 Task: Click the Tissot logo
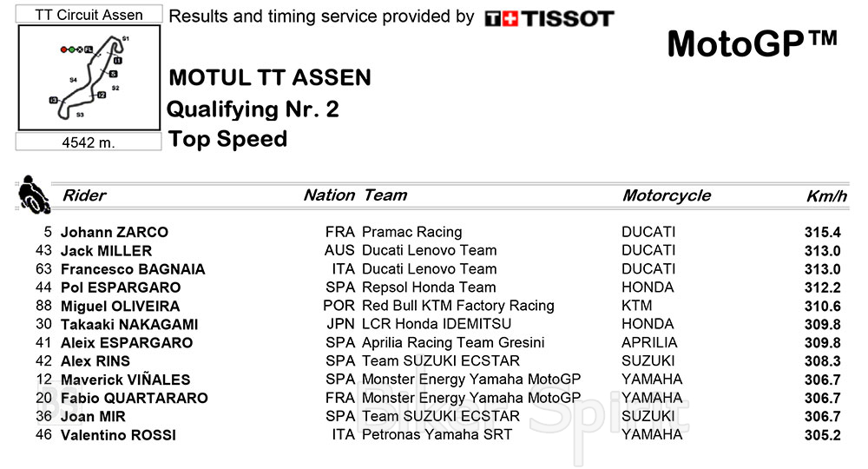[549, 18]
